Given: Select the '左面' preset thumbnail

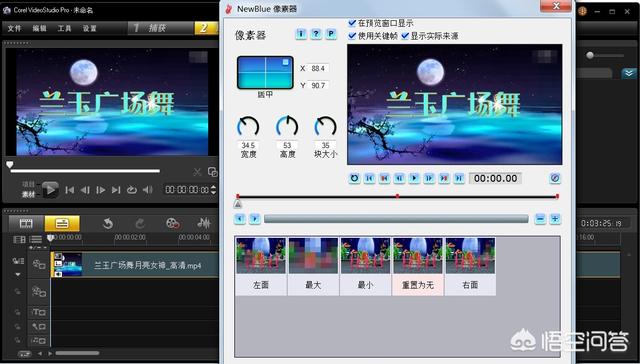Looking at the screenshot, I should pyautogui.click(x=261, y=266).
